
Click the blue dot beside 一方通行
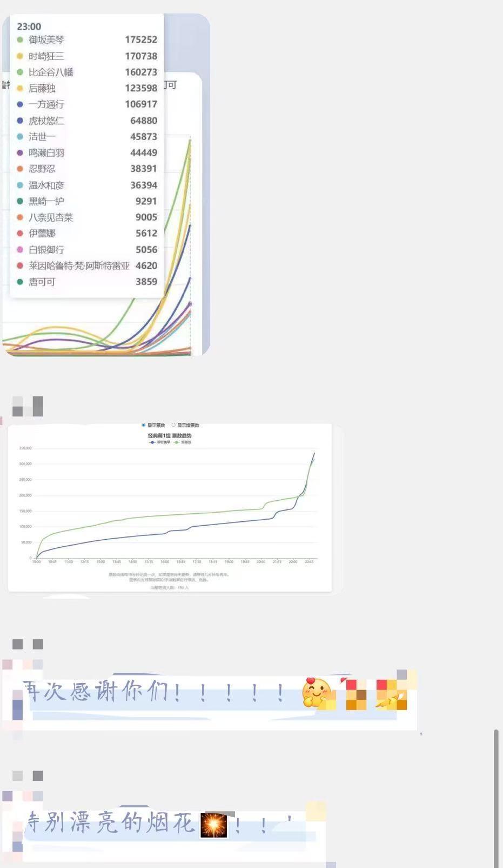coord(20,104)
